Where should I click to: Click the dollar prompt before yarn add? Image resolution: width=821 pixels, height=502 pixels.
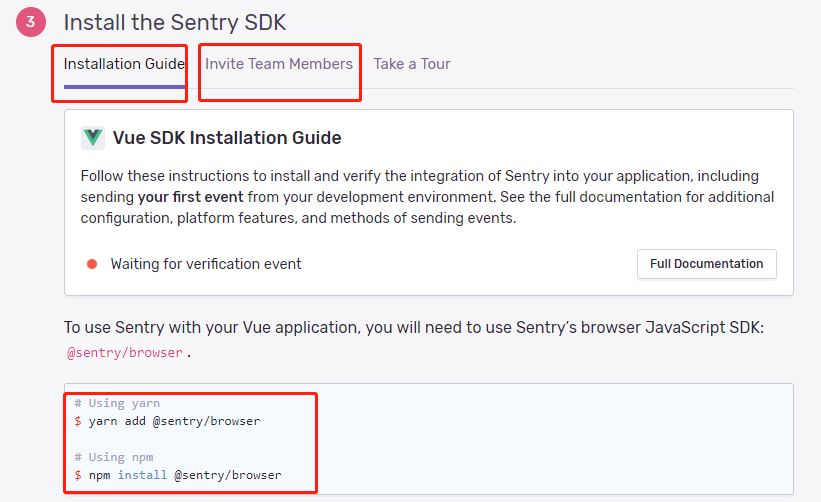tap(78, 421)
